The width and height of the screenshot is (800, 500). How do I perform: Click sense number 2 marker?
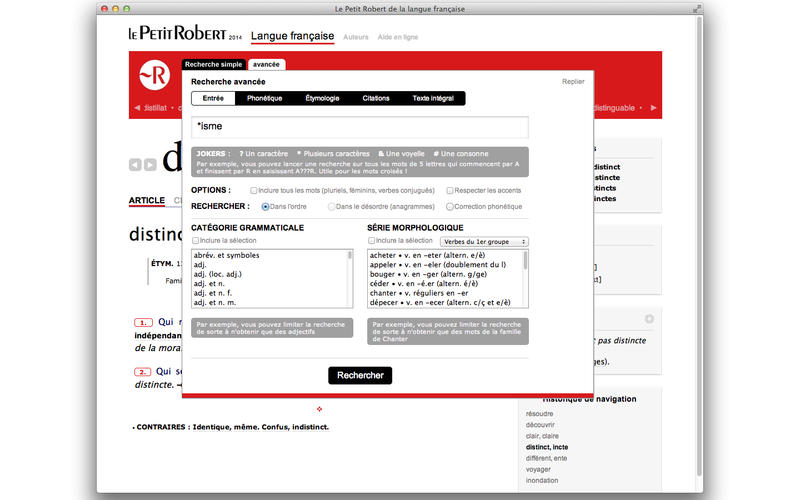click(x=143, y=372)
